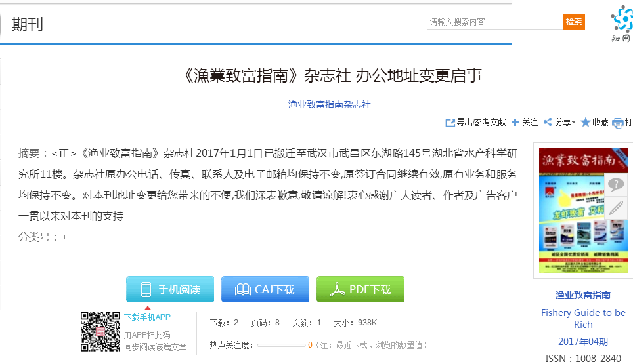The height and width of the screenshot is (364, 633).
Task: Open the CNKI 知网 logo
Action: (622, 24)
